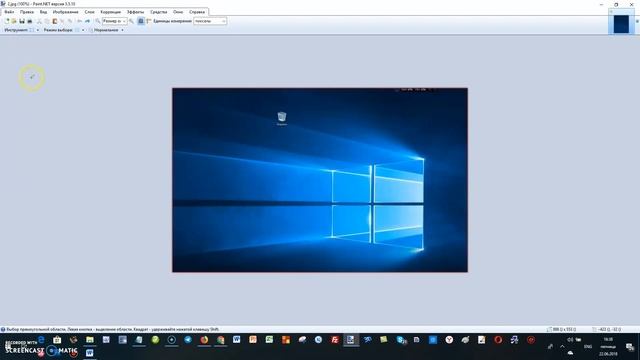Click the active Paint.NET taskbar icon
Image resolution: width=640 pixels, height=360 pixels.
[x=351, y=340]
